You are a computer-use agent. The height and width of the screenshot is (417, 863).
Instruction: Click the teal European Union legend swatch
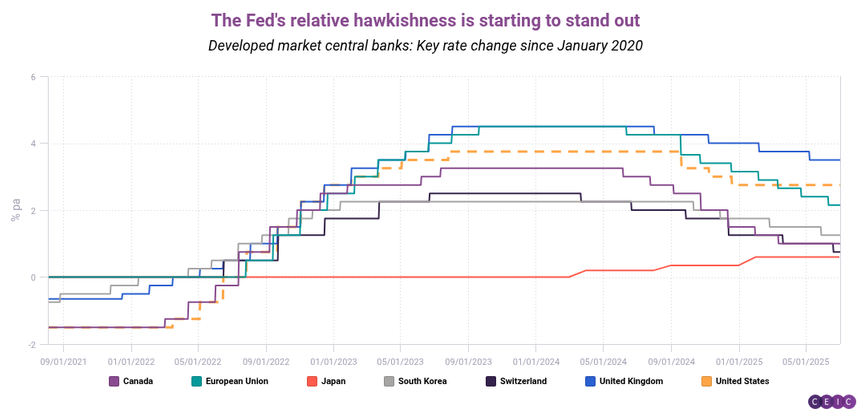tap(195, 381)
